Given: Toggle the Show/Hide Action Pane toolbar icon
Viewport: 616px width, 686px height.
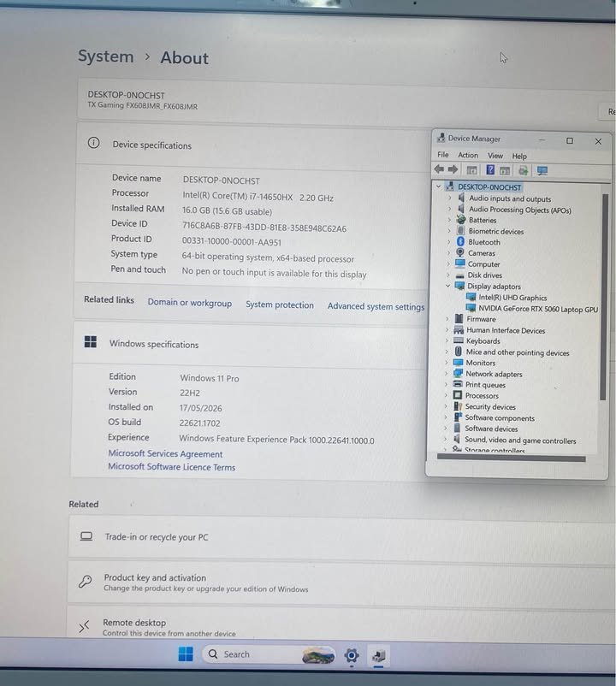Looking at the screenshot, I should coord(505,170).
